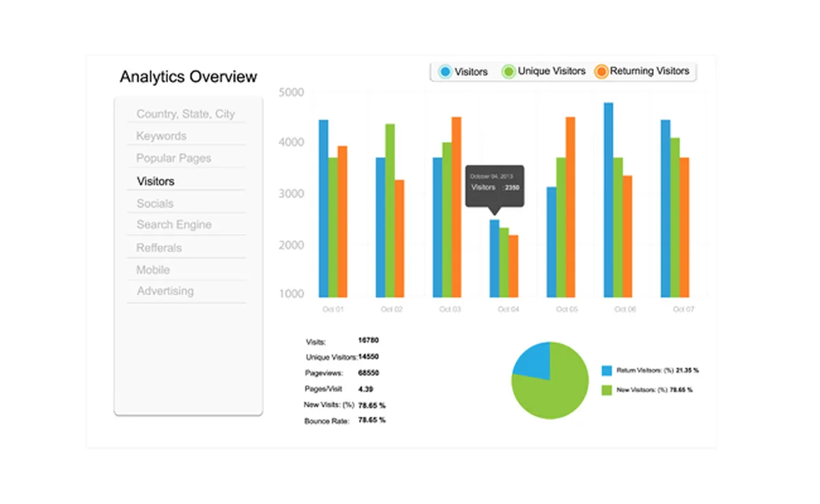Image resolution: width=820 pixels, height=504 pixels.
Task: Click the Unique Visitors legend label
Action: click(x=551, y=71)
